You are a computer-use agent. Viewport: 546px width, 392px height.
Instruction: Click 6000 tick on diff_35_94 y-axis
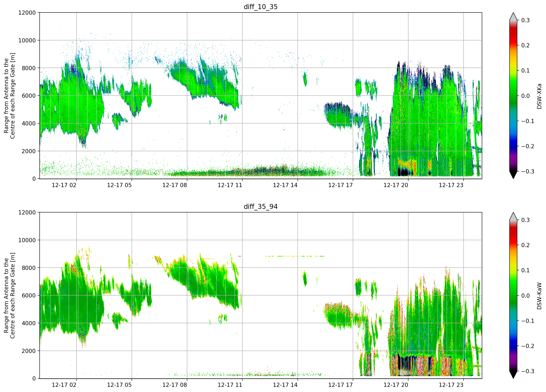tap(29, 296)
